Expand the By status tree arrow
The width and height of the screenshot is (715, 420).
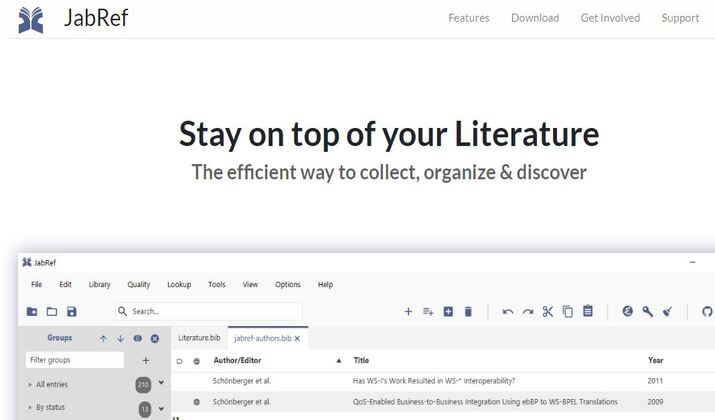[30, 407]
